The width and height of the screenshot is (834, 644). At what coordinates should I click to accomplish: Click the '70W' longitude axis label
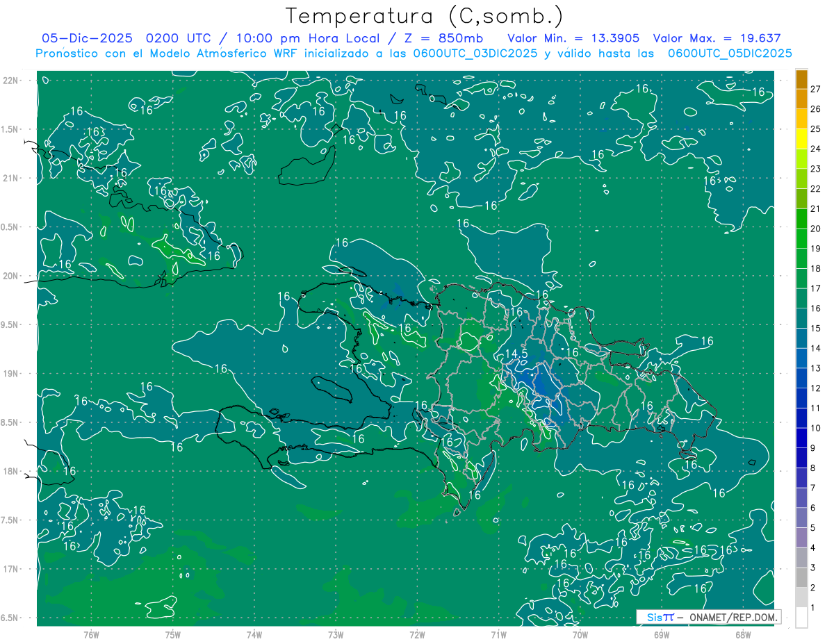(580, 634)
